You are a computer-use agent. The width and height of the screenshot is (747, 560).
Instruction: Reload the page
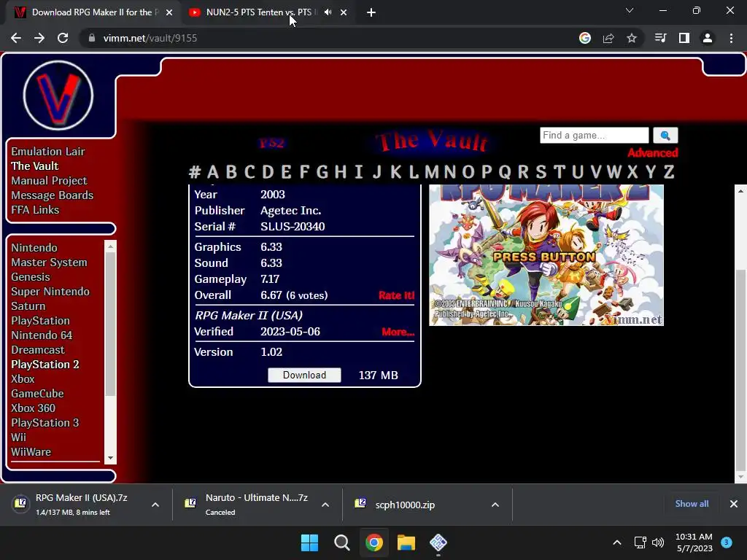tap(63, 38)
